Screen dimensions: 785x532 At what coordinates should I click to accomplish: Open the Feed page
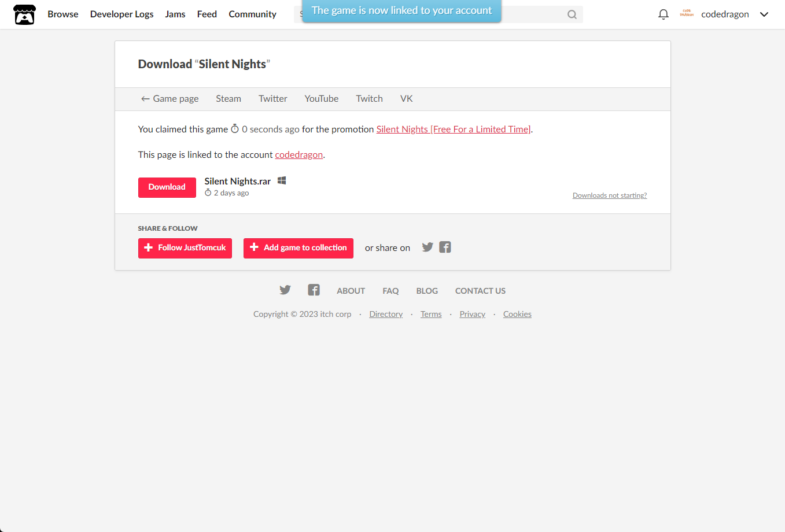[x=207, y=14]
